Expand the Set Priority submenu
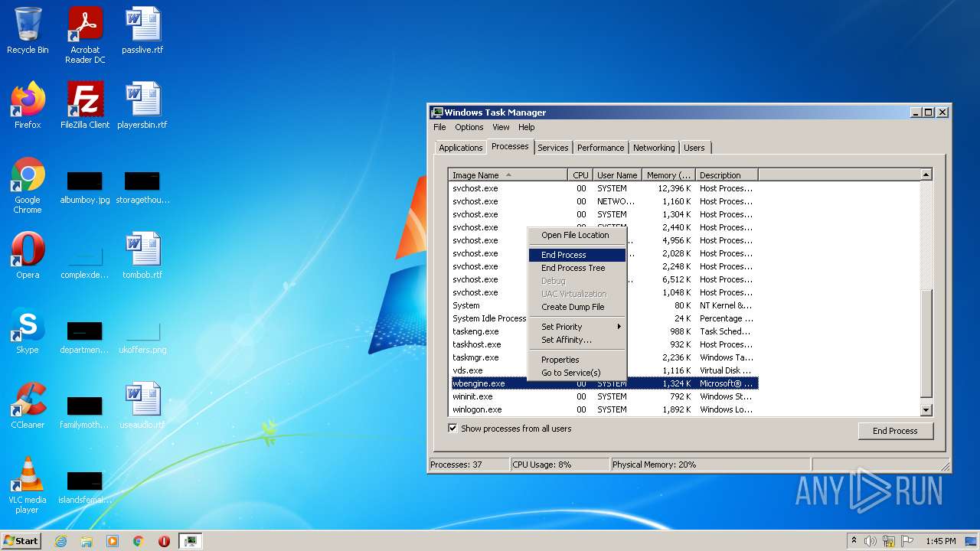Viewport: 980px width, 551px height. [x=577, y=327]
